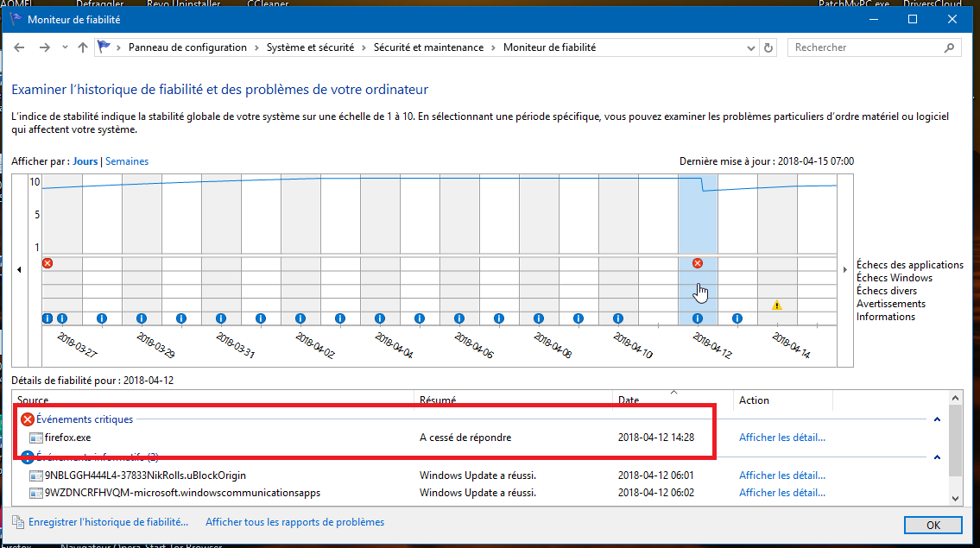
Task: Switch chart view to Jours
Action: pyautogui.click(x=85, y=161)
